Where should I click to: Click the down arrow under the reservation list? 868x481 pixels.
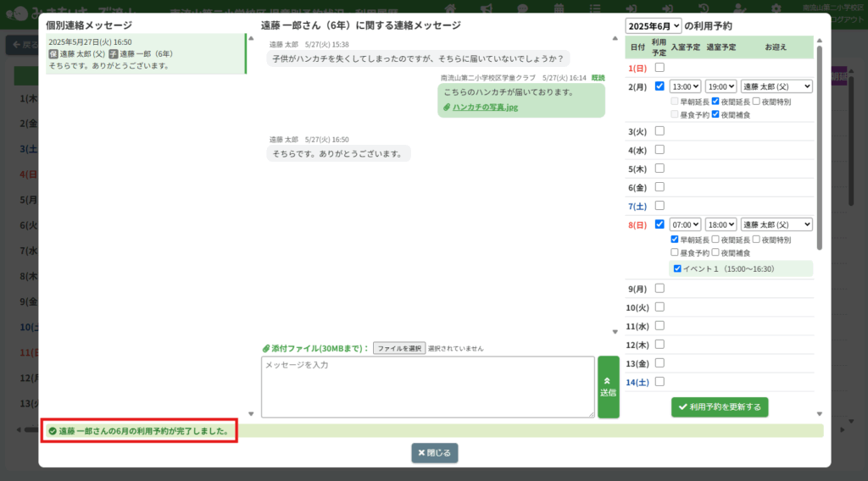[x=819, y=413]
